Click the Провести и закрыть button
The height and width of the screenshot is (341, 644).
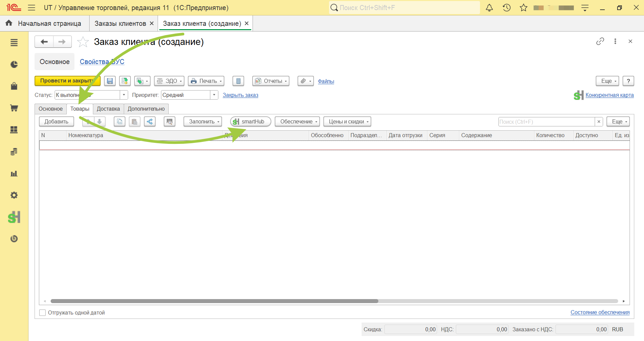point(67,81)
